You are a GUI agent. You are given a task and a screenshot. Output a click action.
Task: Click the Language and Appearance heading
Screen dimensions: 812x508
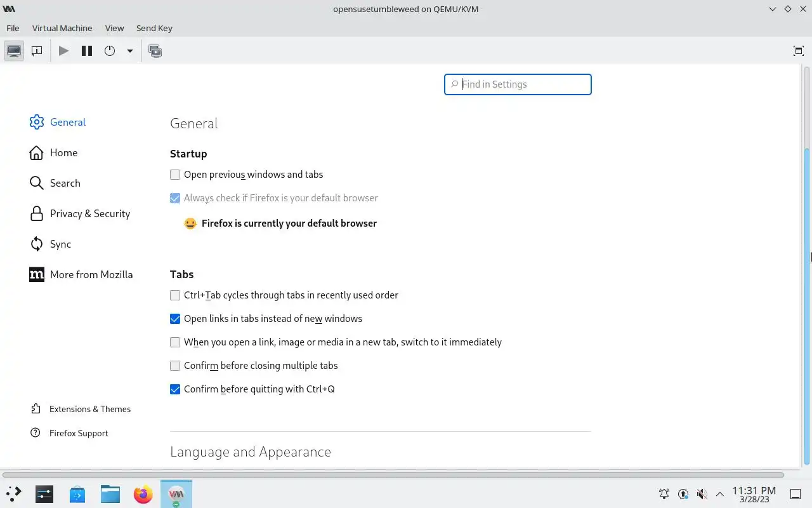click(x=251, y=452)
